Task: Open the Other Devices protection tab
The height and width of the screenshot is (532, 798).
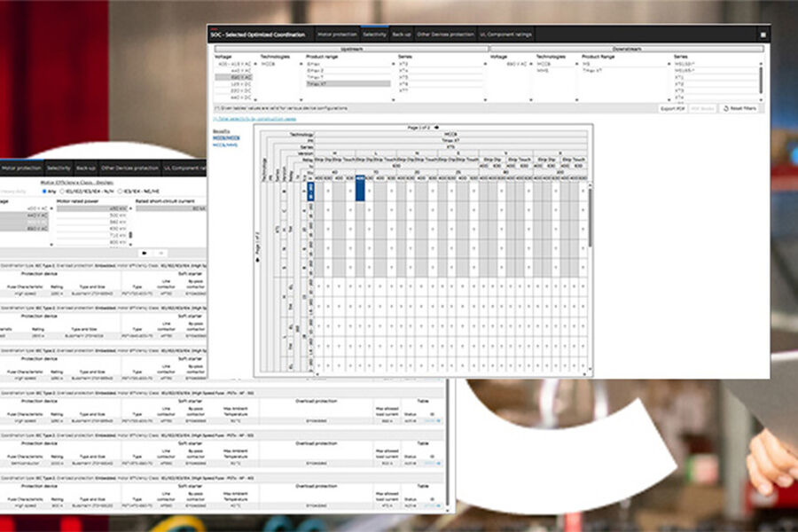Action: coord(445,35)
